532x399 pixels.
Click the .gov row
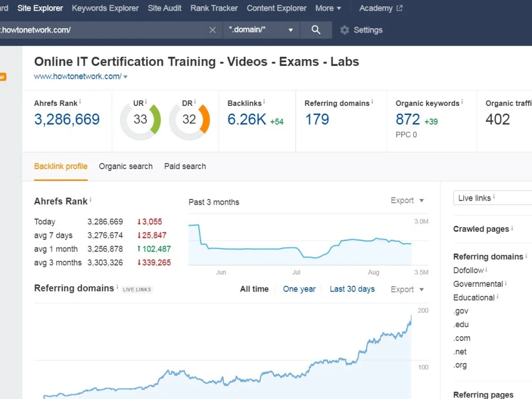461,311
